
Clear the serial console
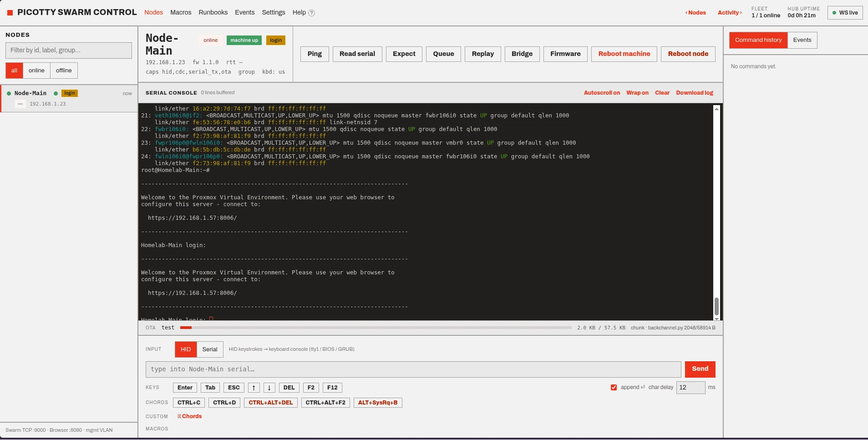[662, 93]
